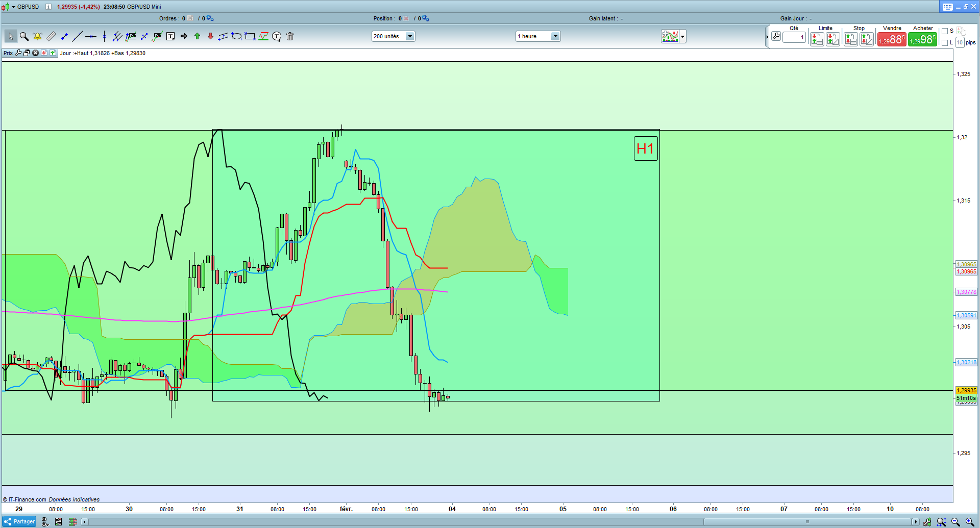Open GBPUSD instrument selector dropdown
The image size is (980, 528).
14,7
